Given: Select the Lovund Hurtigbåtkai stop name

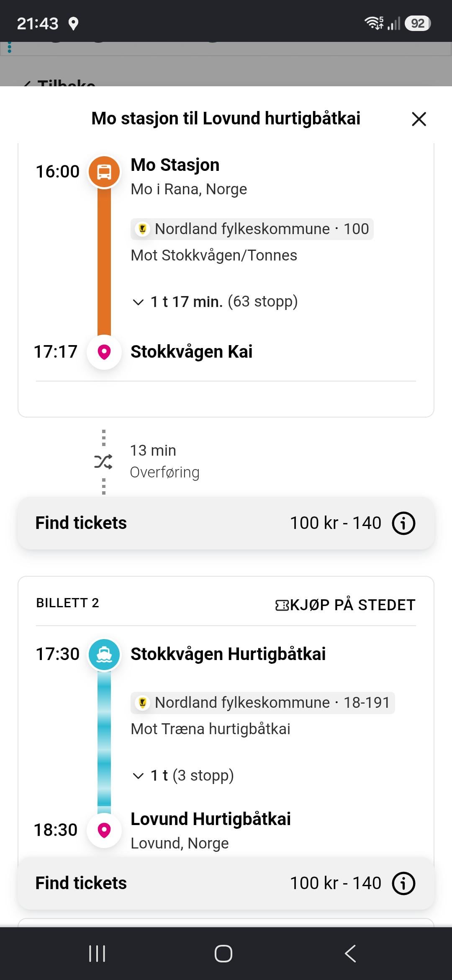Looking at the screenshot, I should click(211, 819).
